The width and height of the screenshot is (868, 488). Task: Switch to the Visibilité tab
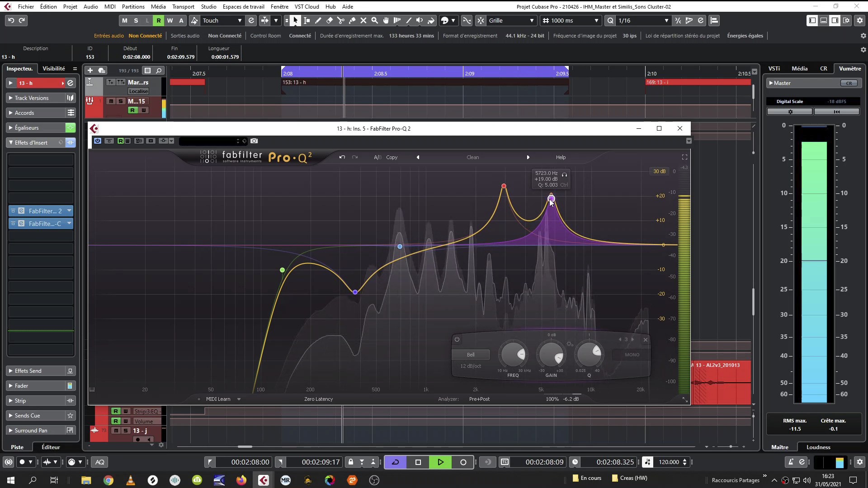[54, 69]
